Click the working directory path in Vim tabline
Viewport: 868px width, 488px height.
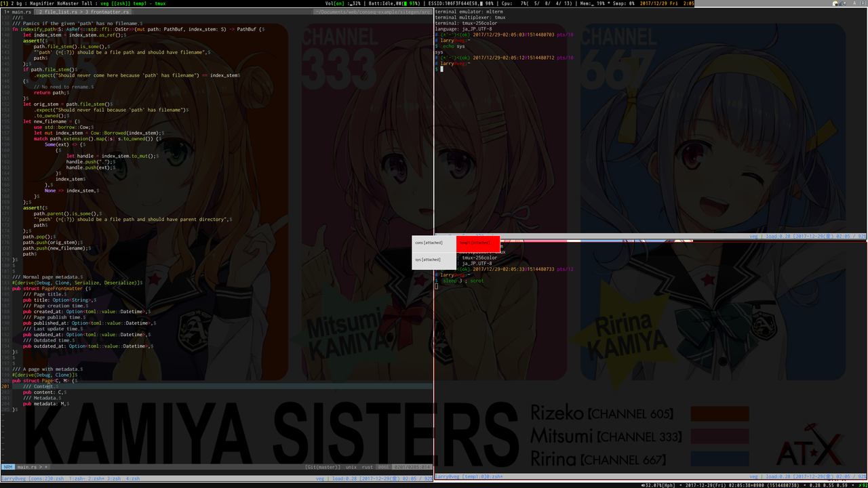(x=373, y=12)
